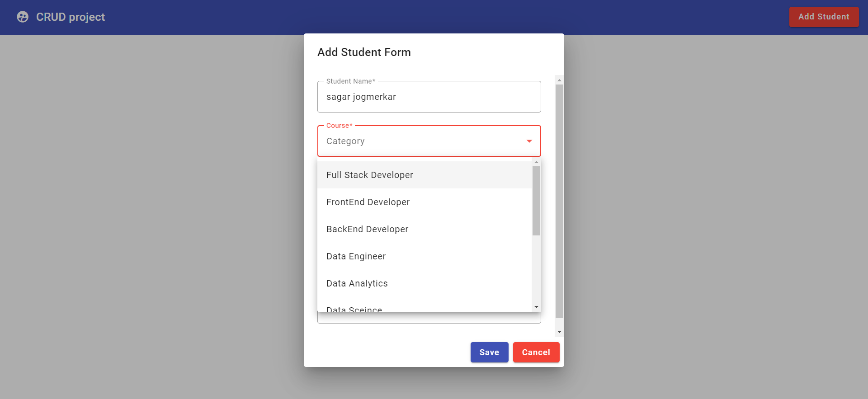Click the form dialog scrollbar thumb
This screenshot has height=399, width=868.
click(559, 201)
